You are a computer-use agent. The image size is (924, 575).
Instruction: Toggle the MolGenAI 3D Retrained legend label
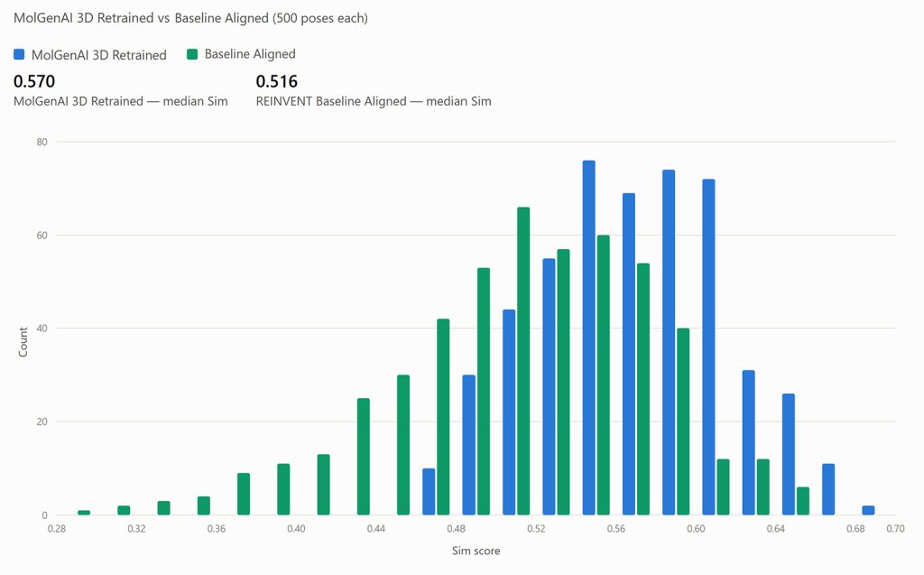click(99, 55)
